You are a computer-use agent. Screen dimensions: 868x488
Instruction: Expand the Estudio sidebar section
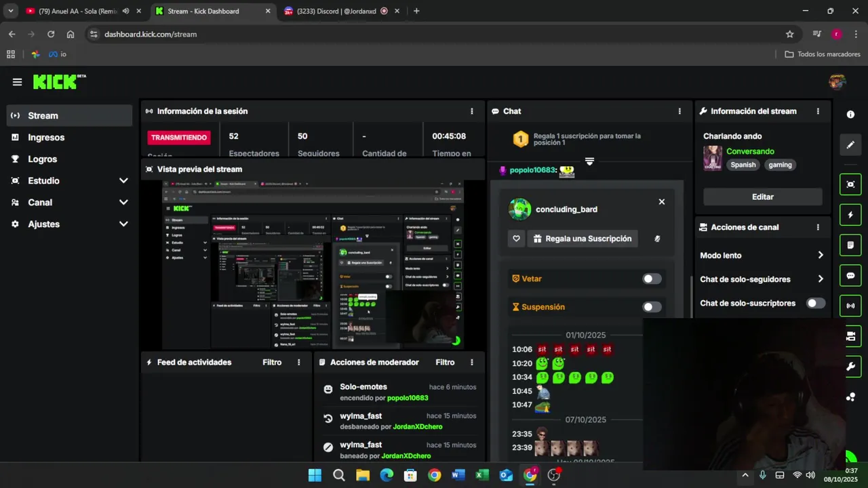[123, 181]
